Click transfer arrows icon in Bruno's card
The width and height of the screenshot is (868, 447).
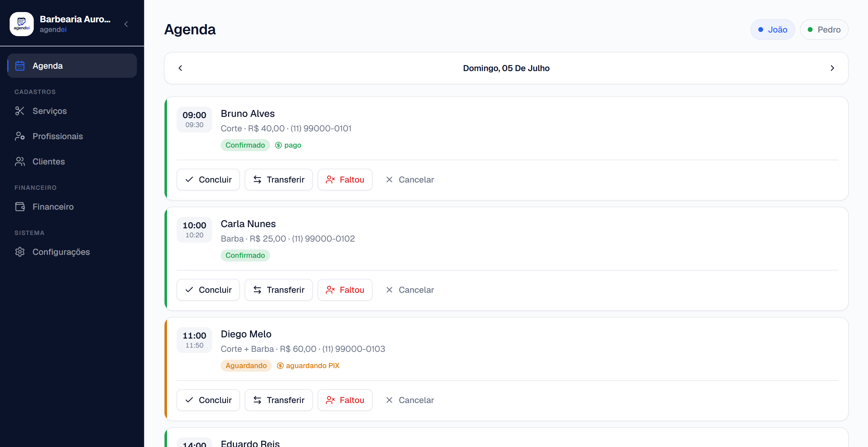257,180
